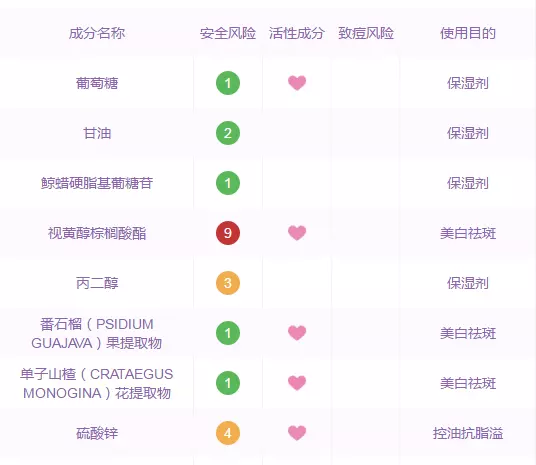Click the 活性成分 column header
Image resolution: width=536 pixels, height=465 pixels.
point(297,33)
